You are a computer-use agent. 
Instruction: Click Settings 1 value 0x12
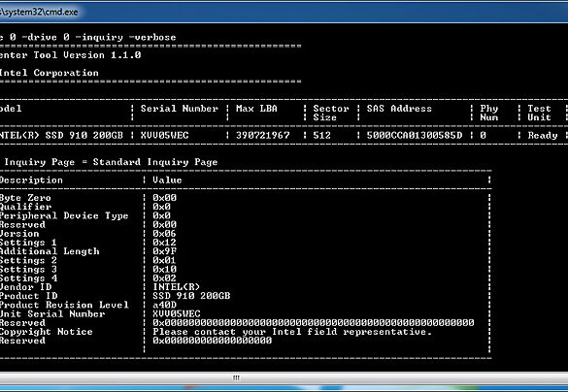click(164, 243)
